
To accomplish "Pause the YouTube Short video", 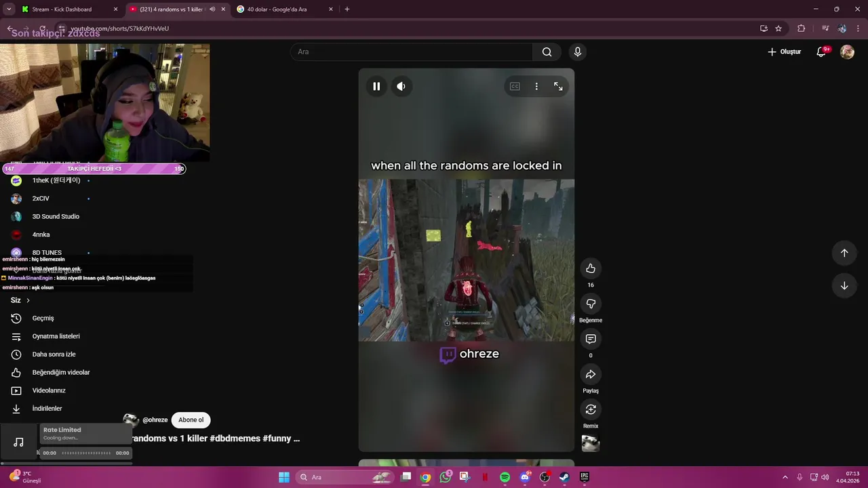I will 376,86.
